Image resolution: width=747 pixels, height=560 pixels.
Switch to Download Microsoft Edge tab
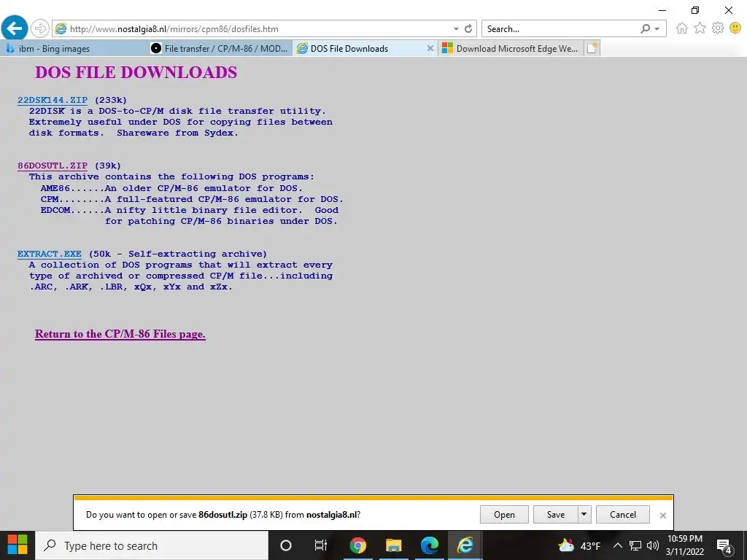coord(510,49)
